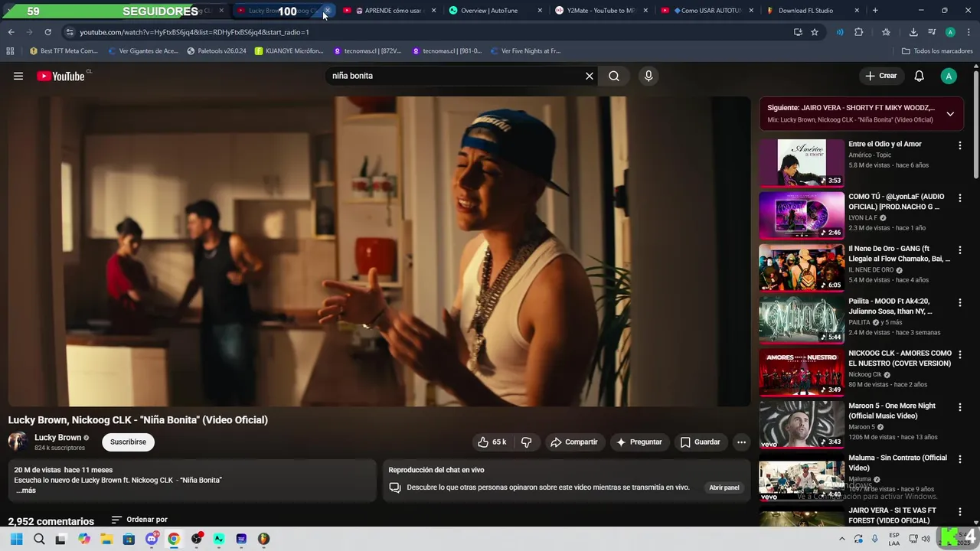The image size is (980, 551).
Task: Open Lucky Brown channel avatar
Action: click(x=18, y=442)
